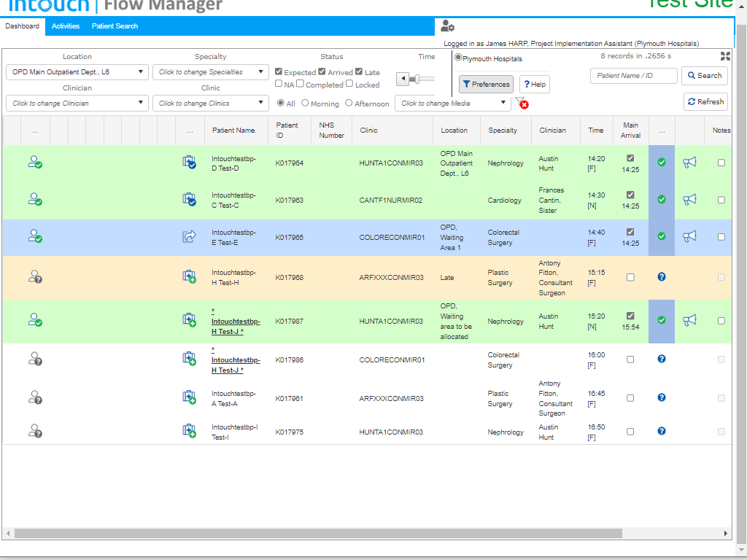This screenshot has width=747, height=560.
Task: Click green check status icon for Test-D
Action: (661, 163)
